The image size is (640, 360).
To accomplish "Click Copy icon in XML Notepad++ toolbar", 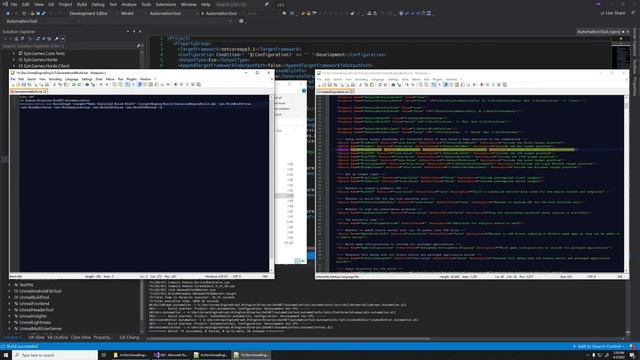I will pyautogui.click(x=366, y=85).
